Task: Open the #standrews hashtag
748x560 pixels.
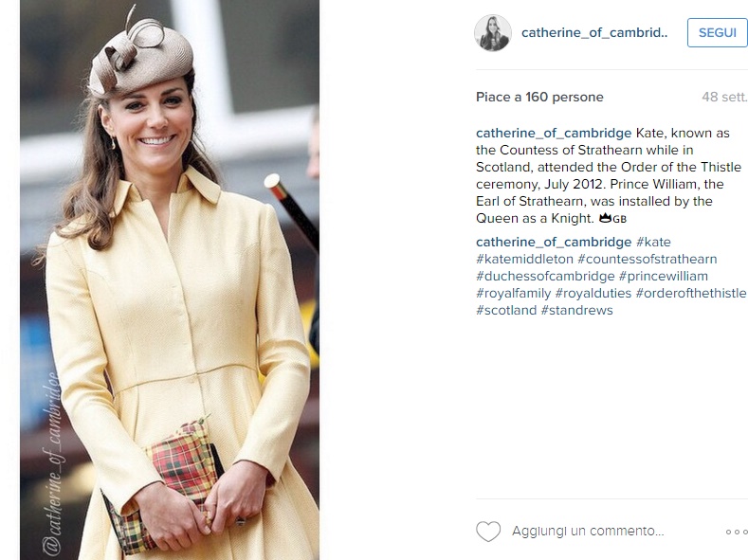Action: [576, 310]
